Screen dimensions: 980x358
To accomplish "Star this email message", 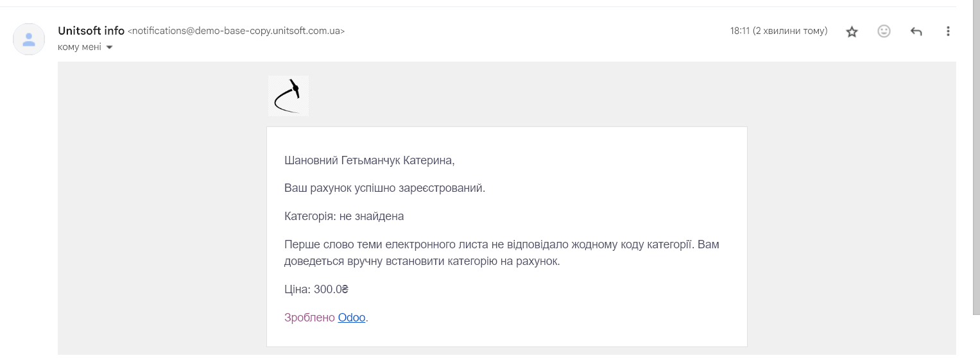I will [852, 31].
